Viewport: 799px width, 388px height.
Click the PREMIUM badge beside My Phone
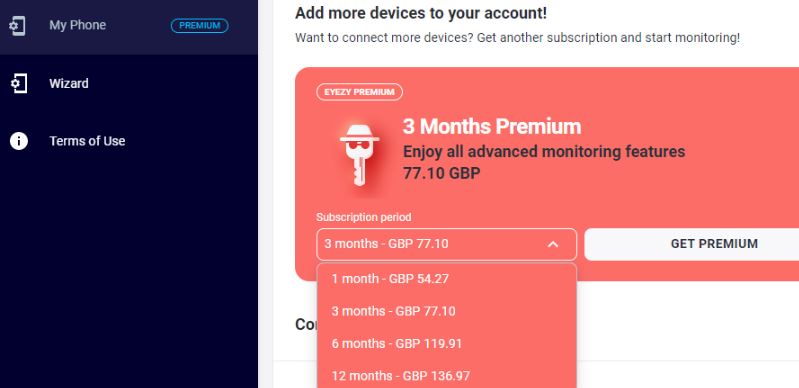199,25
